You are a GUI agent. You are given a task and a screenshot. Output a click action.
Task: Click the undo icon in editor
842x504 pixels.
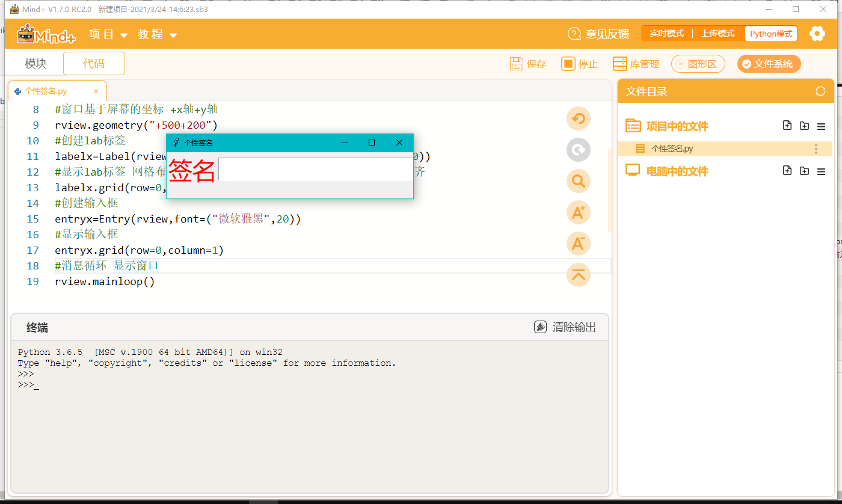(579, 118)
